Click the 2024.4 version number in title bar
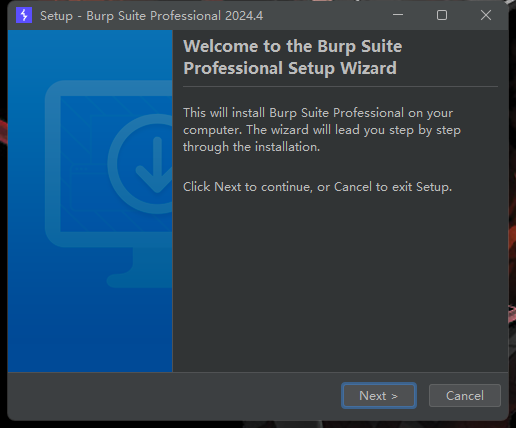516x428 pixels. click(244, 16)
